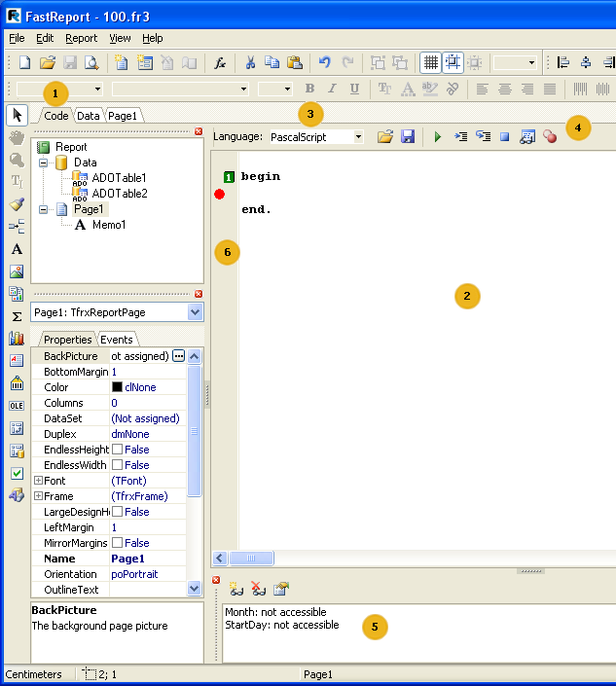Viewport: 616px width, 686px height.
Task: Toggle breakpoint icon in script toolbar
Action: click(x=550, y=137)
